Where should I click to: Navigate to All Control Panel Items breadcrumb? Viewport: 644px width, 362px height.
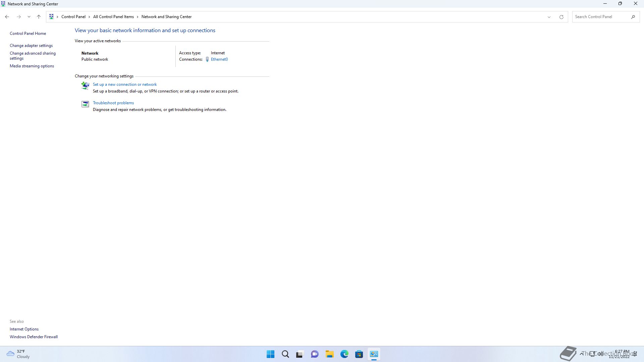(113, 16)
